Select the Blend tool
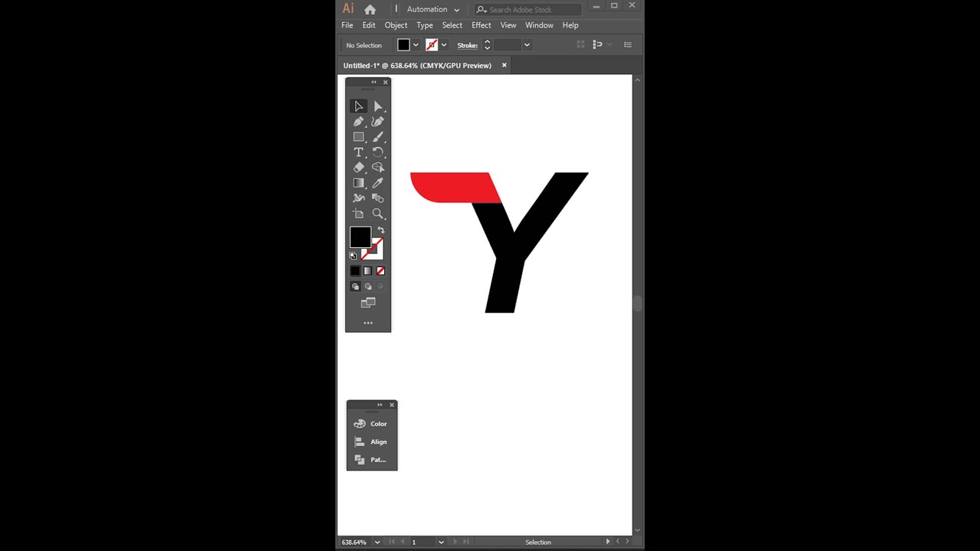980x551 pixels. point(377,198)
